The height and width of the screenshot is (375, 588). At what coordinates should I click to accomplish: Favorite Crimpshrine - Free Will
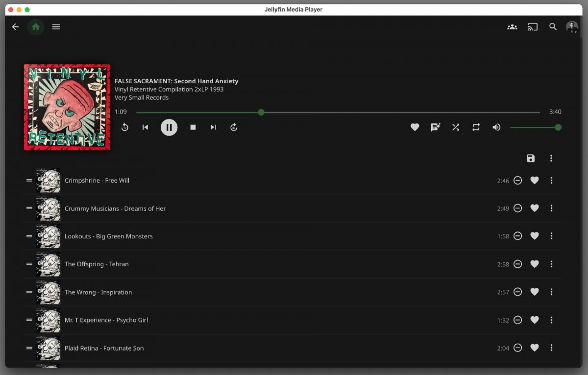tap(535, 180)
